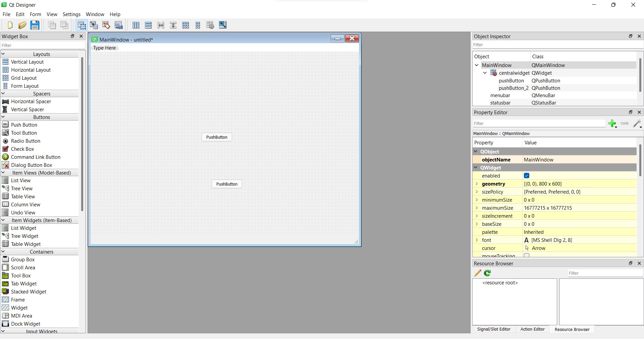Image resolution: width=644 pixels, height=339 pixels.
Task: Select the Edit Buddies tool
Action: (x=106, y=25)
